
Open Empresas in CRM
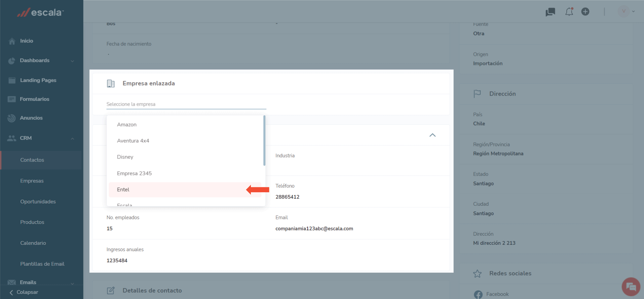(32, 181)
